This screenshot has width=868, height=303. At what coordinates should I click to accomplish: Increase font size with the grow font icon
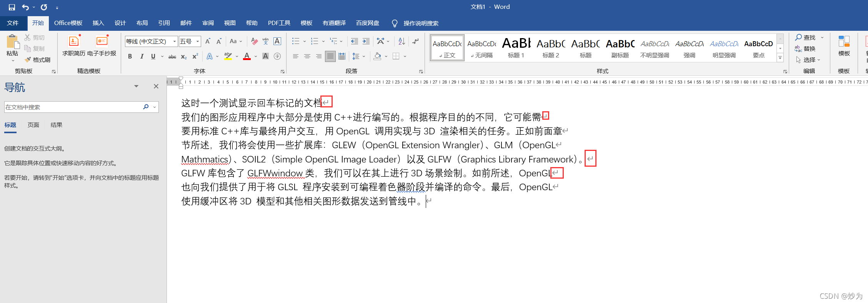(208, 41)
